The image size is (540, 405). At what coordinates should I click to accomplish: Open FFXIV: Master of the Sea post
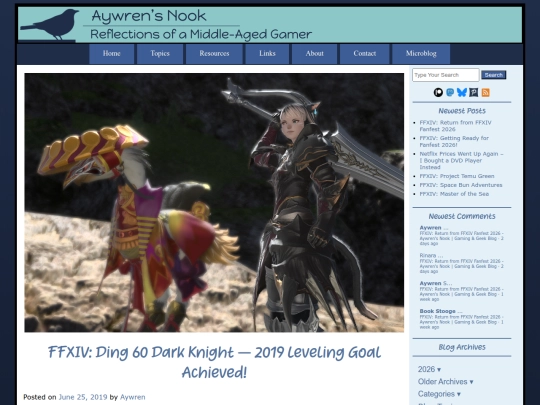click(x=454, y=194)
